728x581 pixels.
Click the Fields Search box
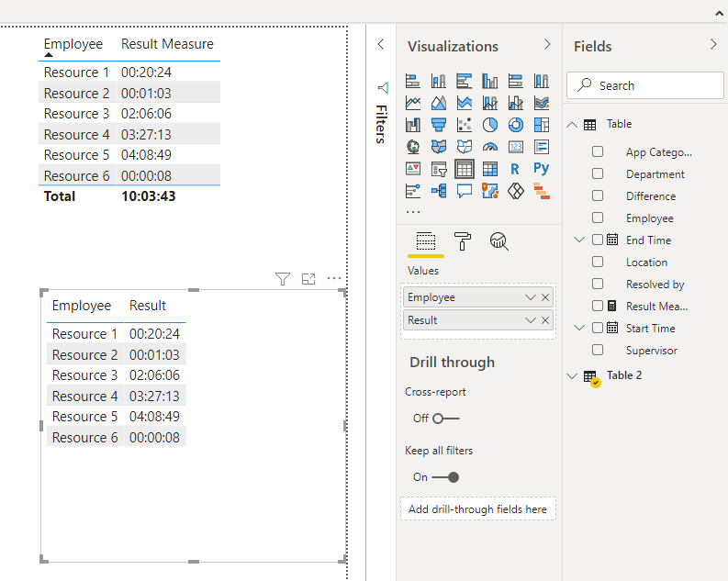[x=645, y=85]
